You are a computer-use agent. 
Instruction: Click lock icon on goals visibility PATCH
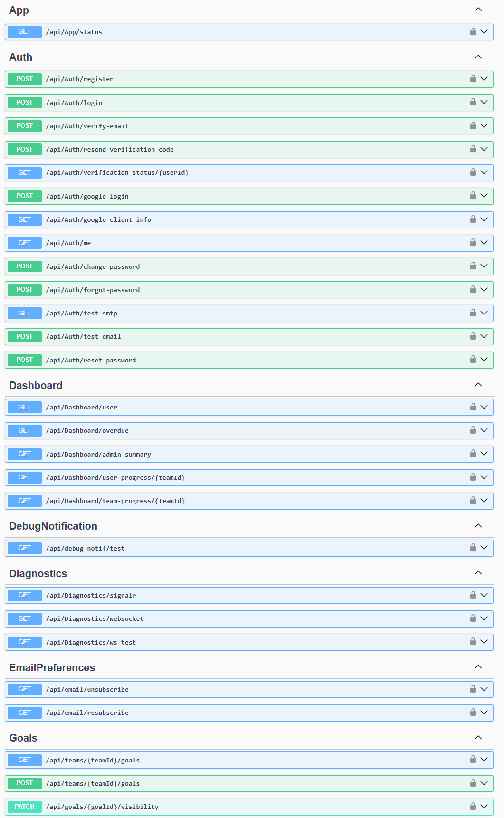coord(473,807)
